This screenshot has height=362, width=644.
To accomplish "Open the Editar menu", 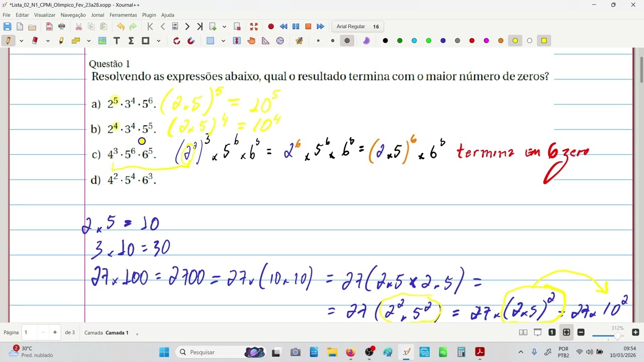I will pyautogui.click(x=22, y=15).
